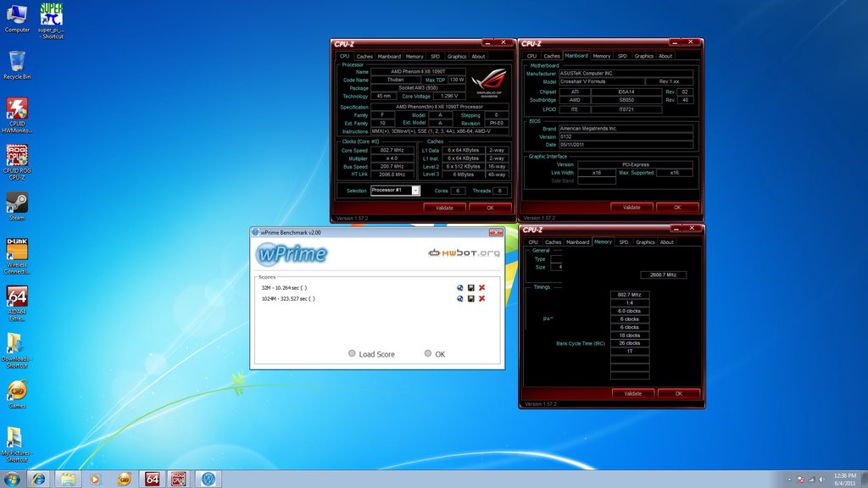Select the CPUID ROG CPU-Z desktop icon

[x=17, y=162]
